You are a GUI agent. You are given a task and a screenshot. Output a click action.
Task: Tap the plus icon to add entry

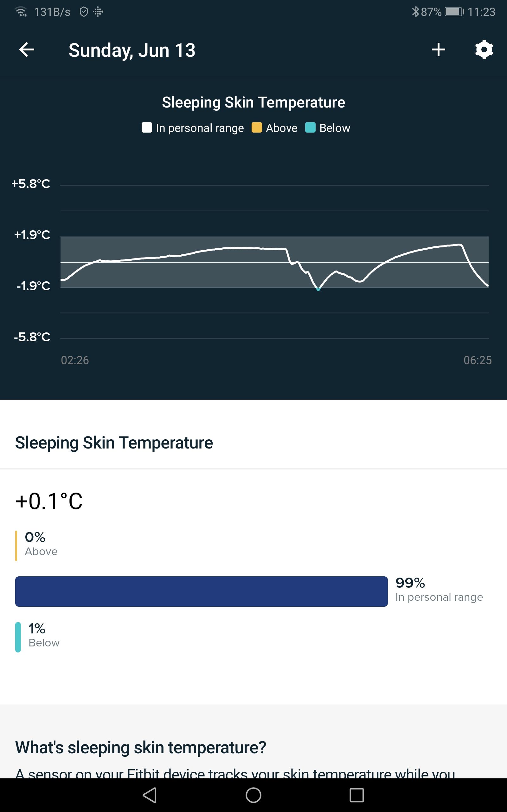tap(438, 50)
